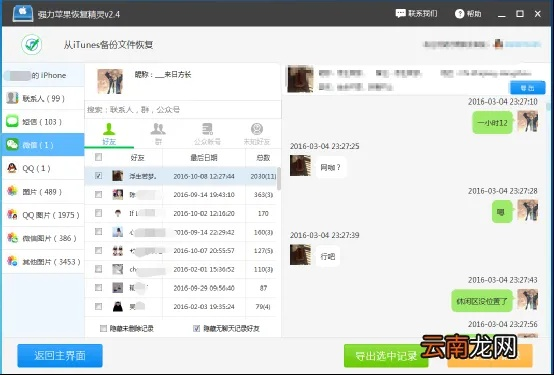Click total count 2030(11)
The image size is (554, 375).
(x=263, y=176)
